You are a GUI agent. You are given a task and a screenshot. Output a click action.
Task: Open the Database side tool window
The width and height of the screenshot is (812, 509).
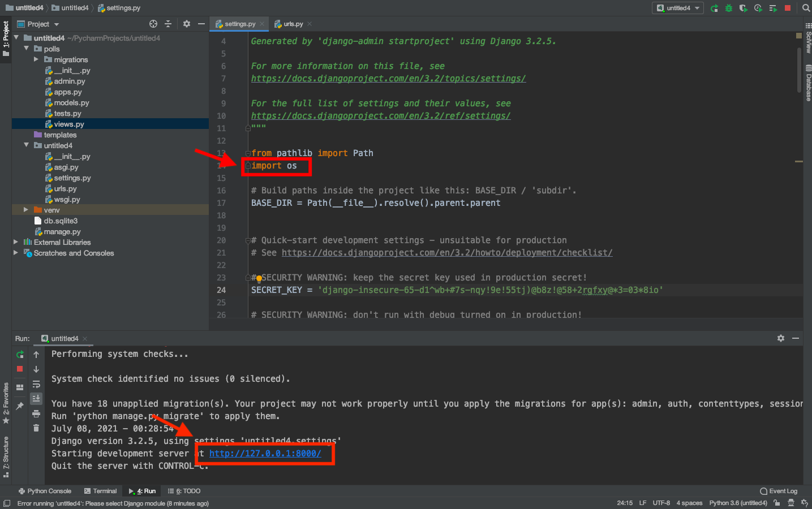tap(808, 83)
